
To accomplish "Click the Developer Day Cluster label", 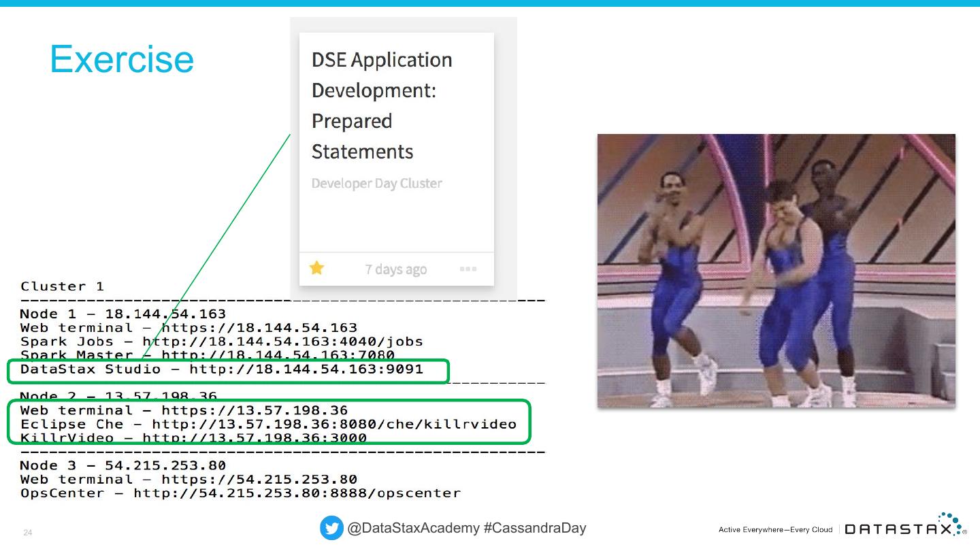I will pos(376,184).
